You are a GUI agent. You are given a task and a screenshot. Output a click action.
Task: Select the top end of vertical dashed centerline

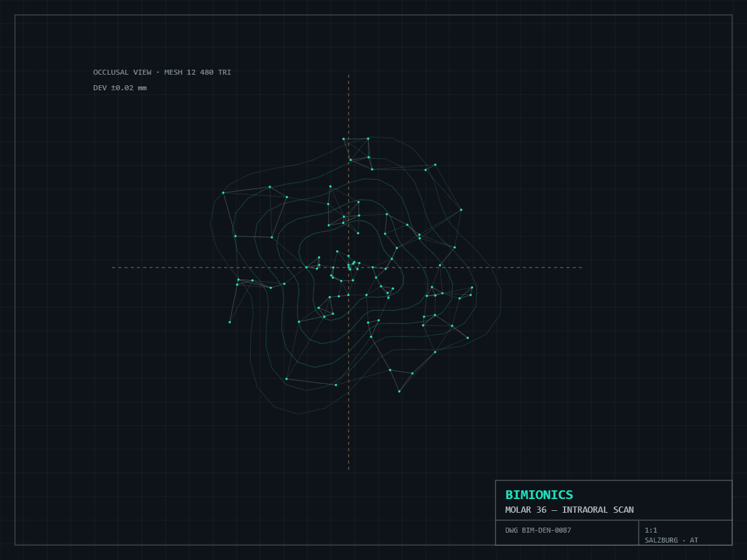(x=349, y=75)
